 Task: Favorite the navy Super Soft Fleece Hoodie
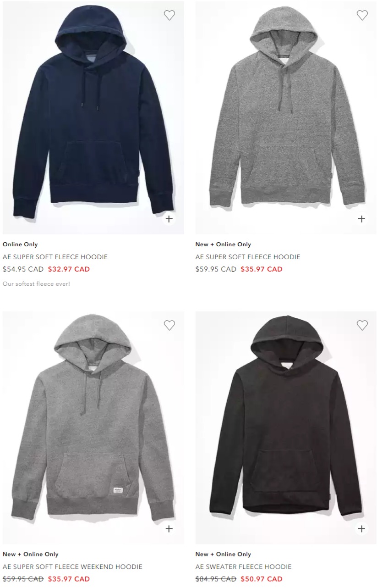(x=169, y=15)
